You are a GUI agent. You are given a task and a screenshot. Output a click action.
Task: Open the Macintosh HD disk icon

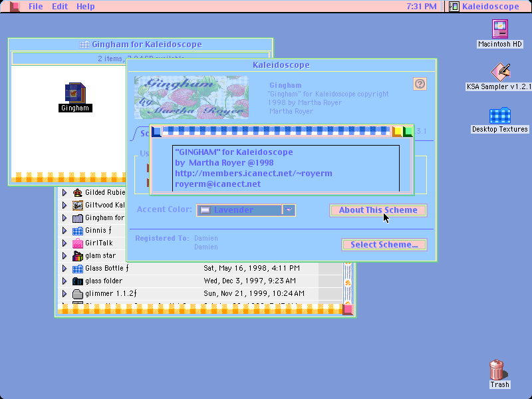(500, 29)
